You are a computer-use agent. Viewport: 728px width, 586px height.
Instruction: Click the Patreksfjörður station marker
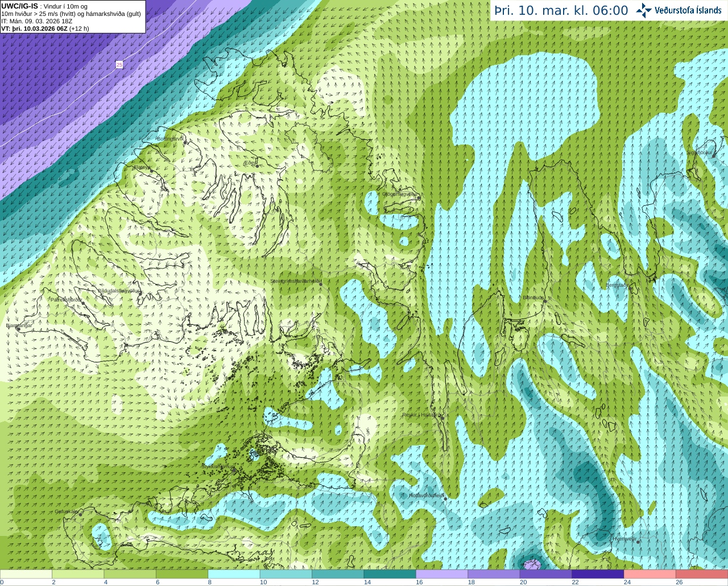pos(84,303)
